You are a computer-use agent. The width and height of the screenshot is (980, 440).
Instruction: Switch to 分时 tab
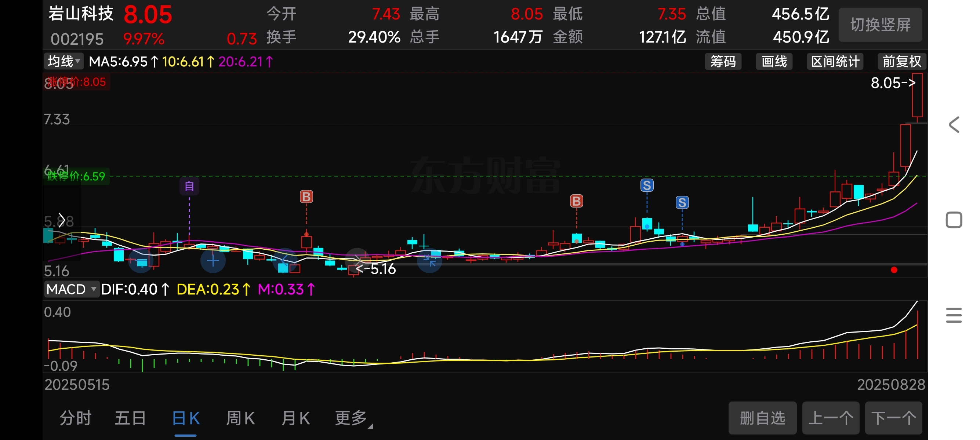(x=75, y=418)
